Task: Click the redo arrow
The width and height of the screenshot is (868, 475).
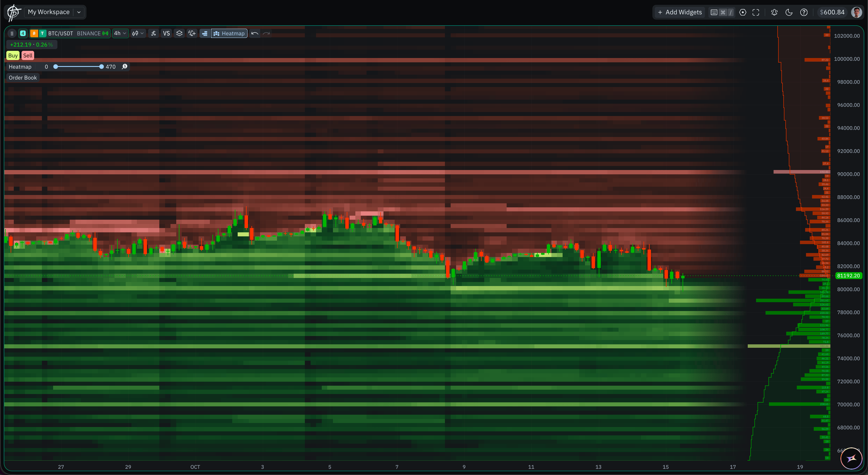Action: 266,33
